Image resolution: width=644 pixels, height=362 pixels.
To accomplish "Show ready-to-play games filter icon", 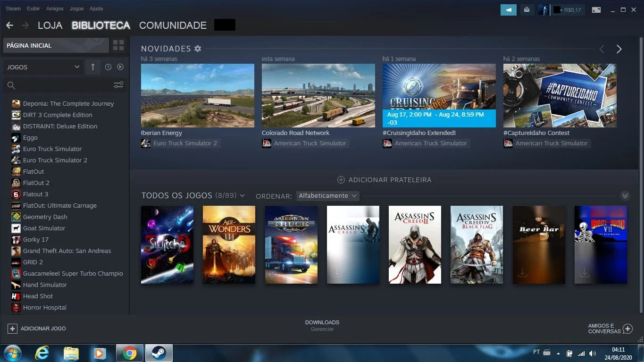I will pos(120,67).
